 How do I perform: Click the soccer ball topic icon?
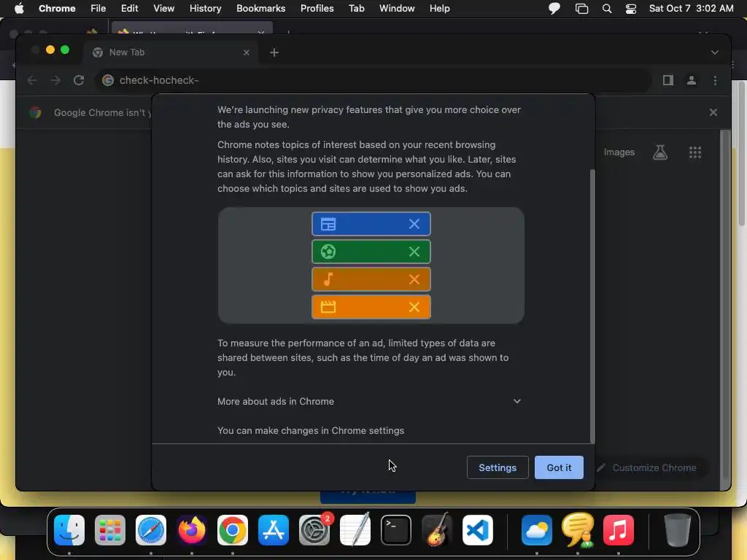coord(328,252)
